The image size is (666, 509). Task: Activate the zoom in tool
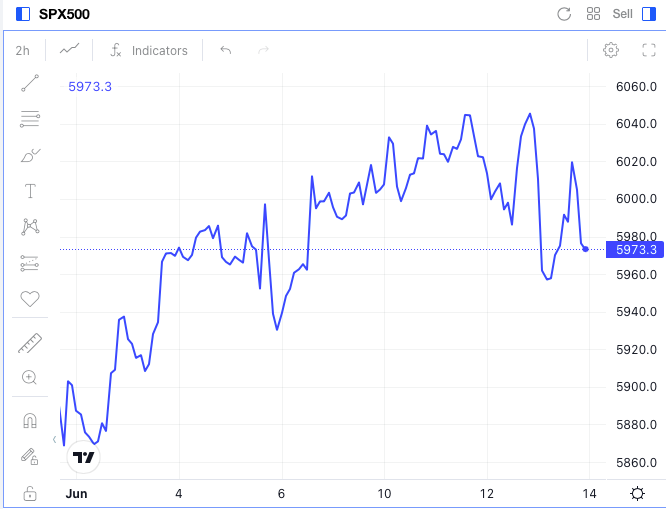point(29,377)
